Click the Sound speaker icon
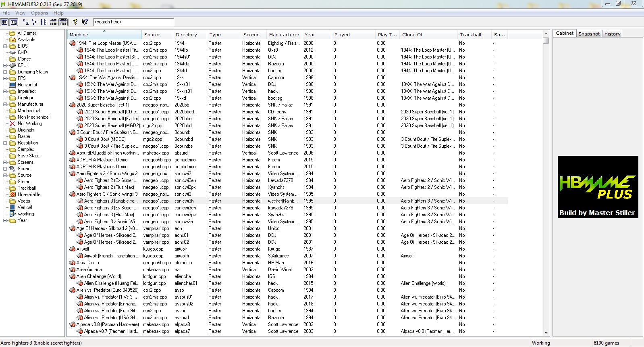The image size is (644, 347). click(x=12, y=169)
